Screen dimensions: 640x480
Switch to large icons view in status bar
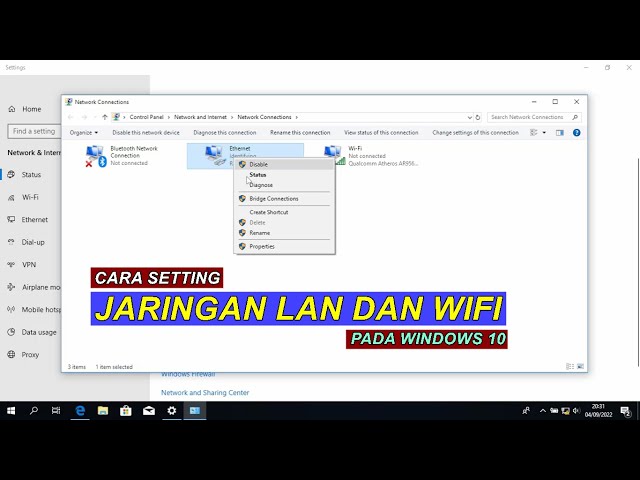click(580, 367)
